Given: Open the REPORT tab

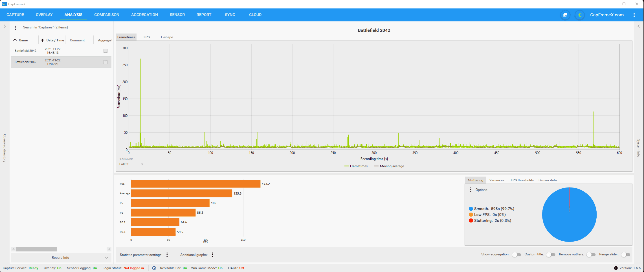Looking at the screenshot, I should 204,15.
